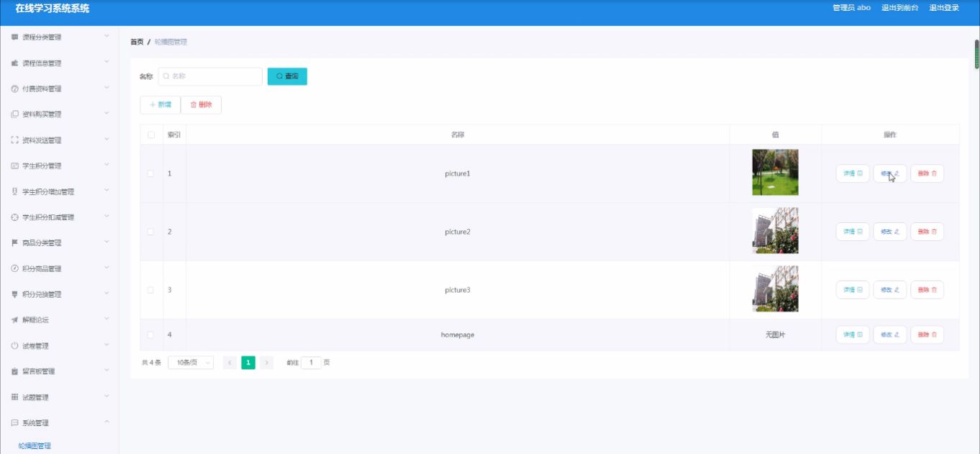The image size is (980, 454).
Task: Expand 课程分类管理 using its chevron
Action: click(x=106, y=36)
